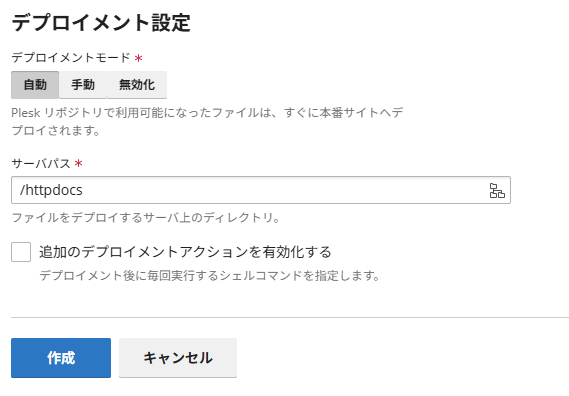Screen dimensions: 569x396
Task: Enable additional deployment actions checkbox
Action: (x=21, y=252)
